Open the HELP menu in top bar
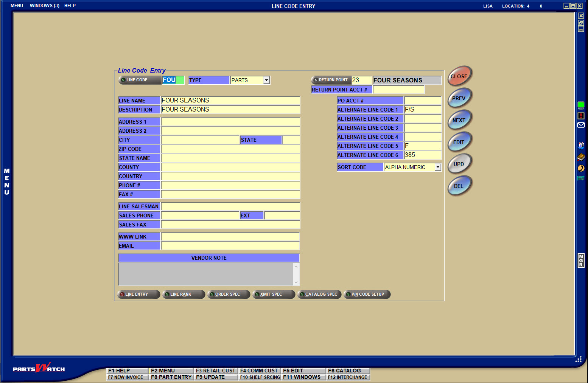 (70, 6)
